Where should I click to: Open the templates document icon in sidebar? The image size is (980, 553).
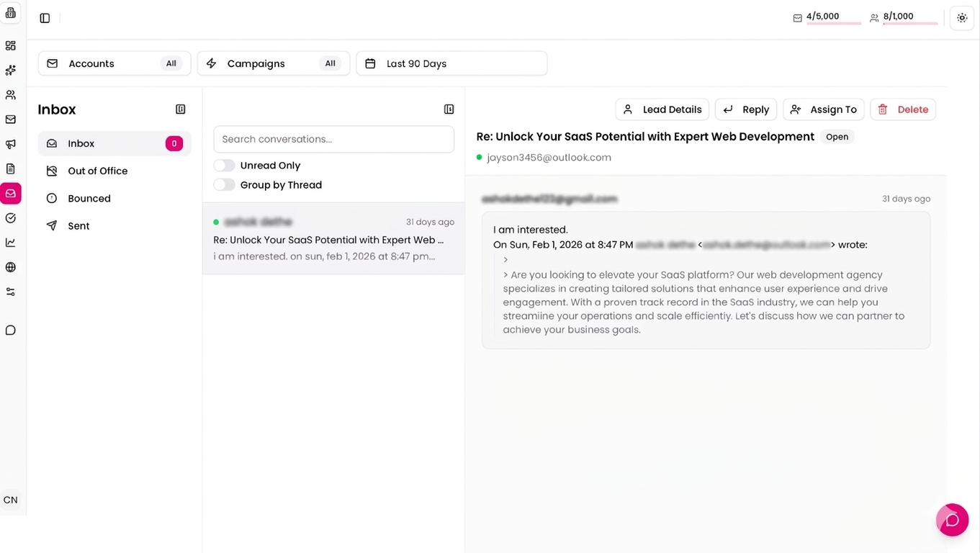[10, 168]
